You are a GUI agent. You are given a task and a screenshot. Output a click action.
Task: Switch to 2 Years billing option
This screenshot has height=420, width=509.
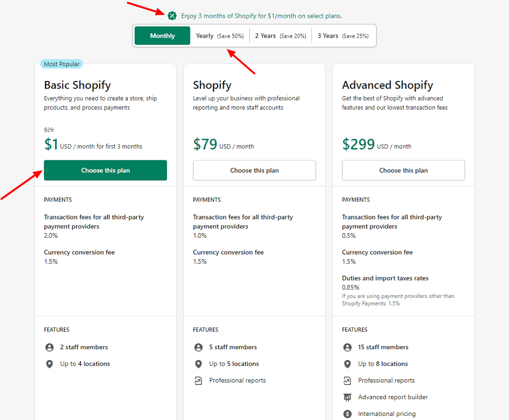pos(280,36)
